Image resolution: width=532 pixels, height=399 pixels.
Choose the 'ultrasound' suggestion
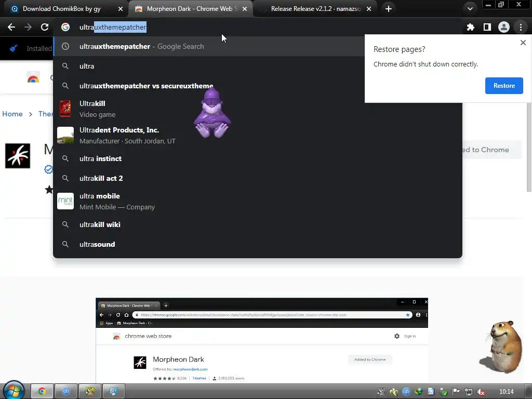click(258, 244)
